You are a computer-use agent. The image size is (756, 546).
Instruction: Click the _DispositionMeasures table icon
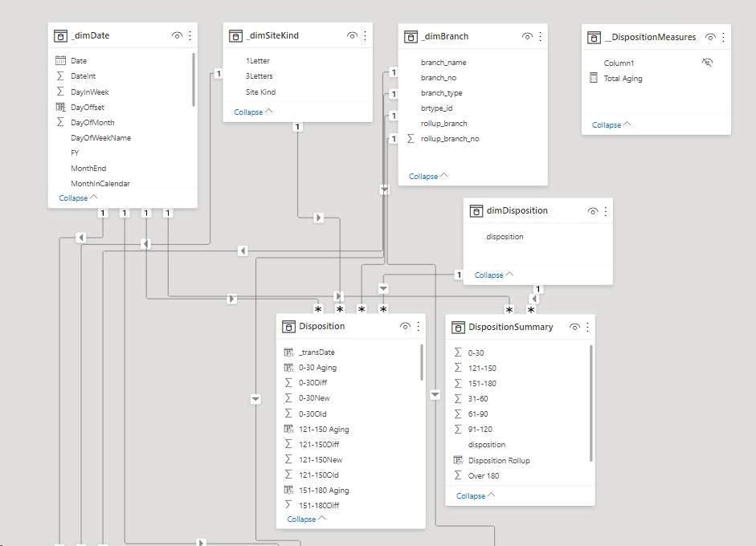tap(594, 38)
